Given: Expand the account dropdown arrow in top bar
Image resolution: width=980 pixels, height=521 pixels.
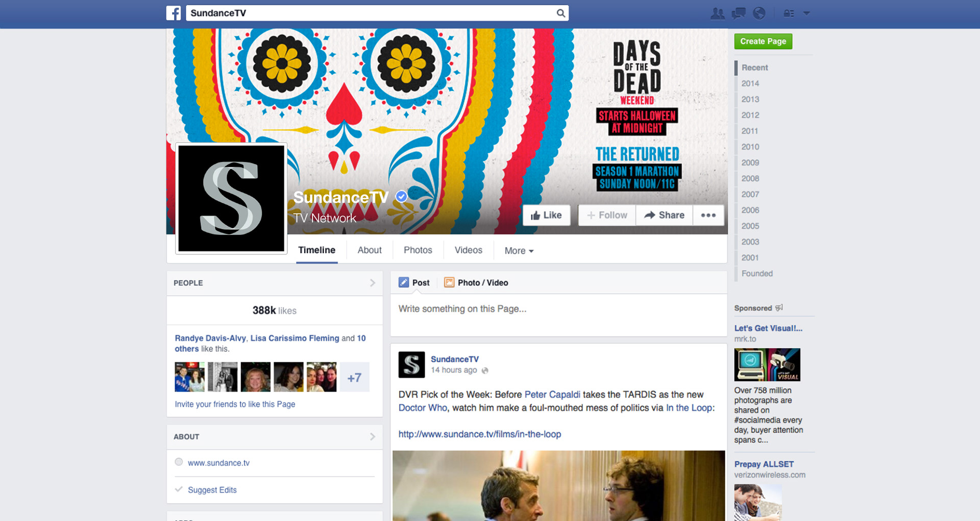Looking at the screenshot, I should click(x=806, y=13).
